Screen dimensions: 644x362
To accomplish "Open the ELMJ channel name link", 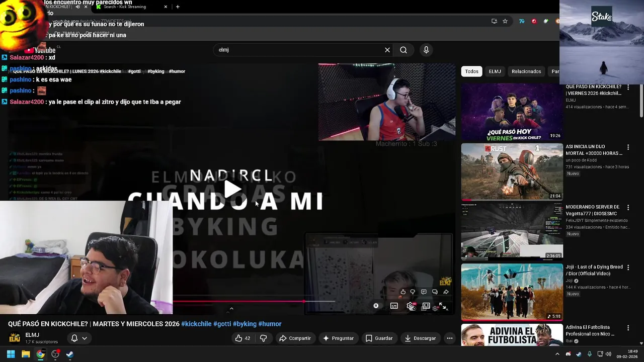I will (x=32, y=335).
